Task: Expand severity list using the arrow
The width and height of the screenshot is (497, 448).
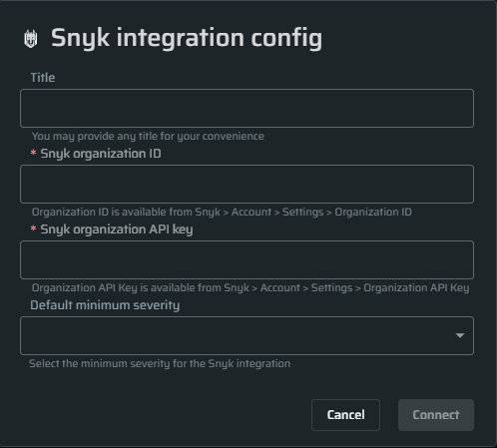Action: click(x=460, y=335)
